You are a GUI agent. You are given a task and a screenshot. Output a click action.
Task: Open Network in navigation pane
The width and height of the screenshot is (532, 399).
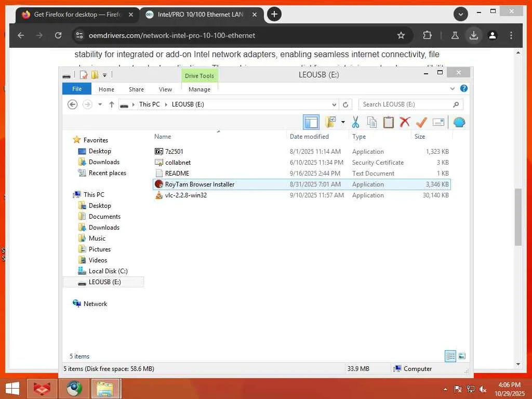(95, 303)
